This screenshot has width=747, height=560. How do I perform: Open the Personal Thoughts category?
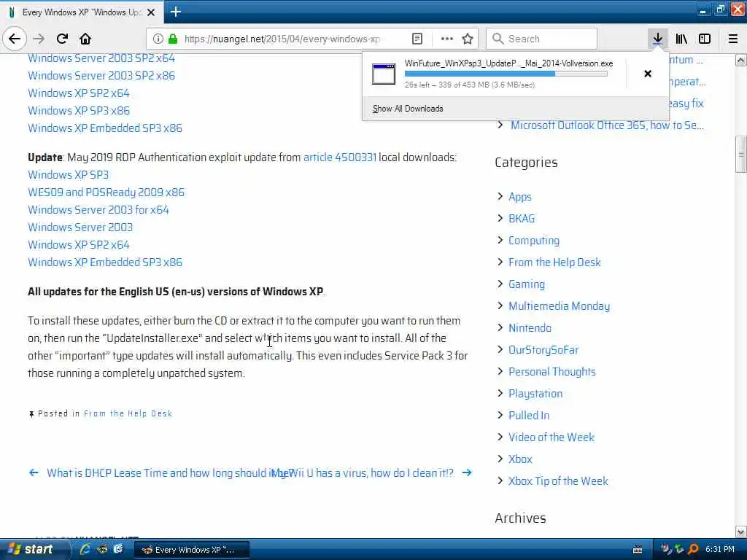click(x=552, y=372)
